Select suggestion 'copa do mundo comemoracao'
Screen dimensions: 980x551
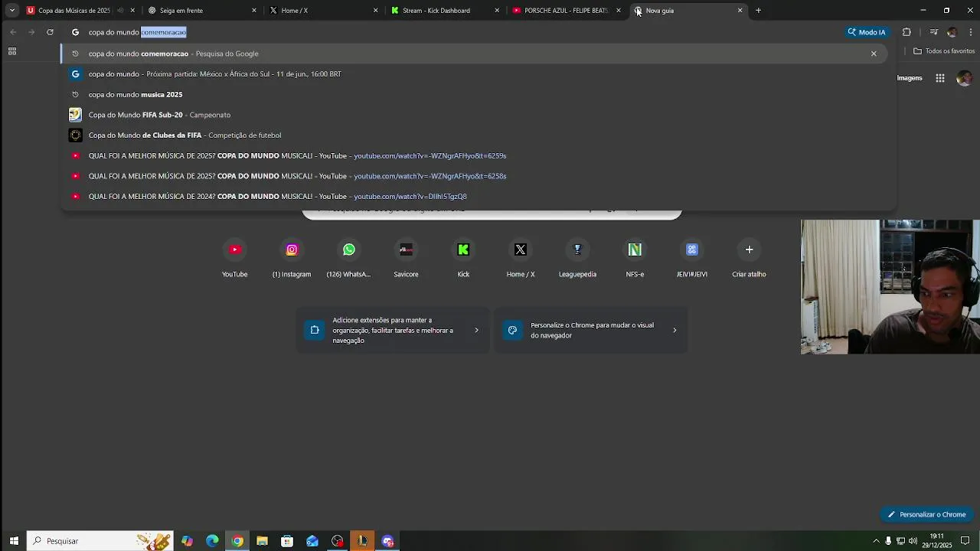coord(475,54)
